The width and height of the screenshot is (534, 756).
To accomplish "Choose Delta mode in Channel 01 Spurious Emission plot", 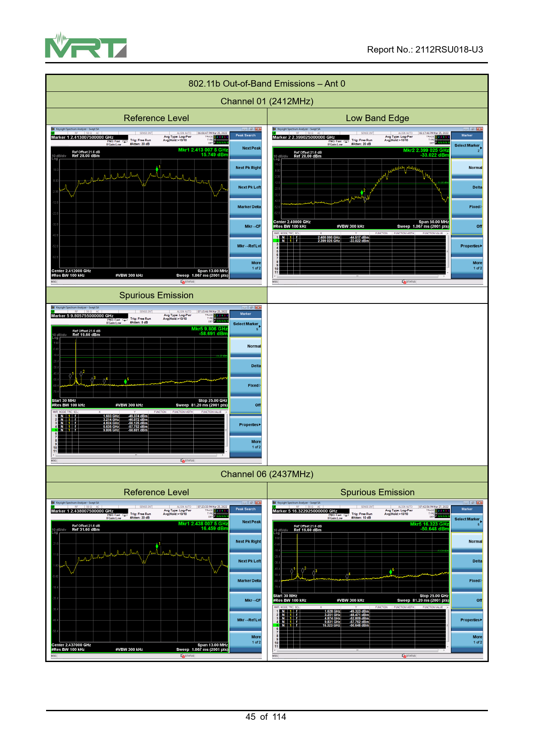I will click(245, 366).
